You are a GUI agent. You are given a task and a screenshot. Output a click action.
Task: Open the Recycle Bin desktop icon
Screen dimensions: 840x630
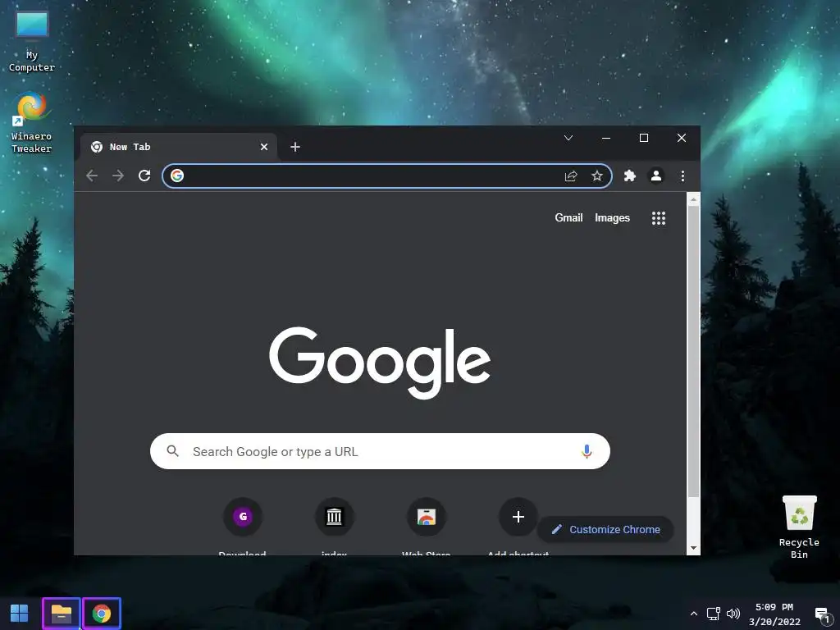point(799,527)
